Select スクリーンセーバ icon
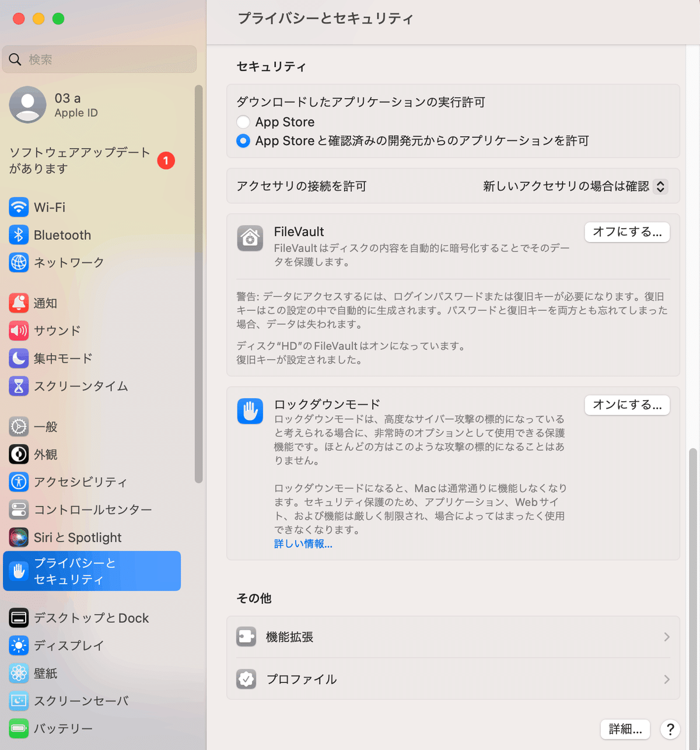The width and height of the screenshot is (700, 750). point(19,700)
